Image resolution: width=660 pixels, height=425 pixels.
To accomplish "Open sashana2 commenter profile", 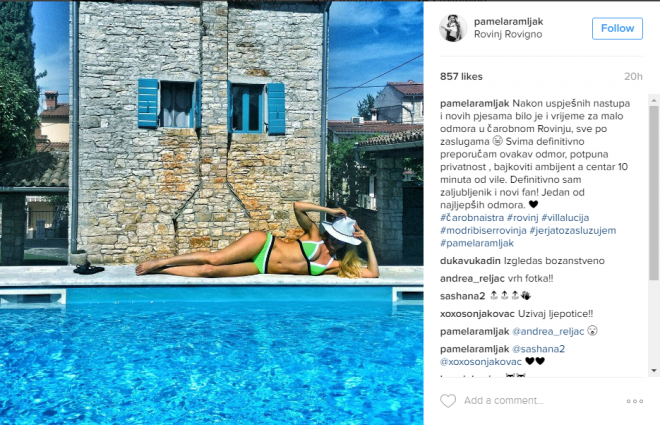I will (x=463, y=296).
